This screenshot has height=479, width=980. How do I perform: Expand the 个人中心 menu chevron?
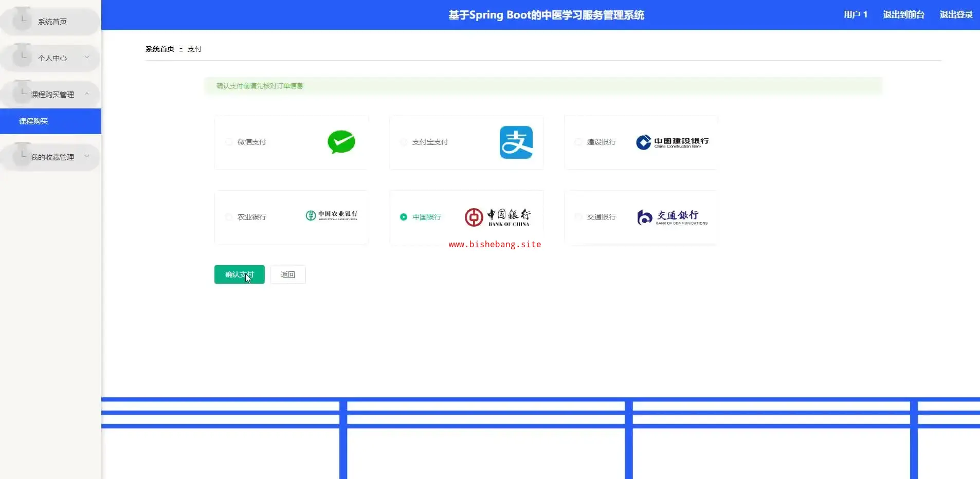[87, 57]
